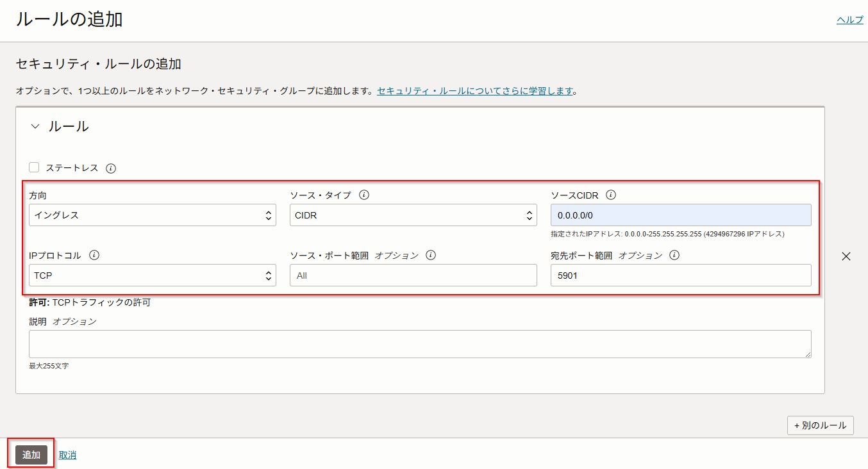Open the IPプロトコル dropdown showing TCP

pyautogui.click(x=153, y=276)
